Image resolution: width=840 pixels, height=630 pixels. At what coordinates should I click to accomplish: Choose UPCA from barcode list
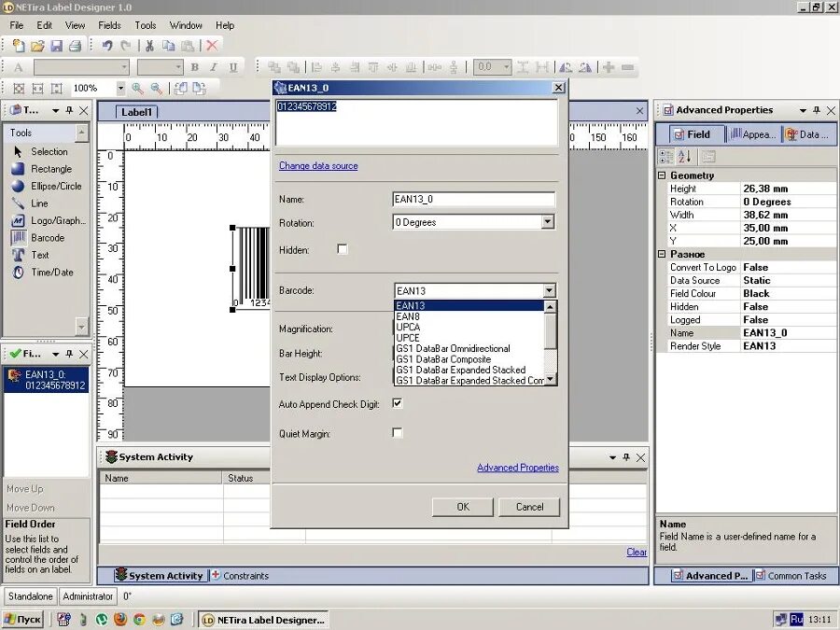(x=469, y=328)
